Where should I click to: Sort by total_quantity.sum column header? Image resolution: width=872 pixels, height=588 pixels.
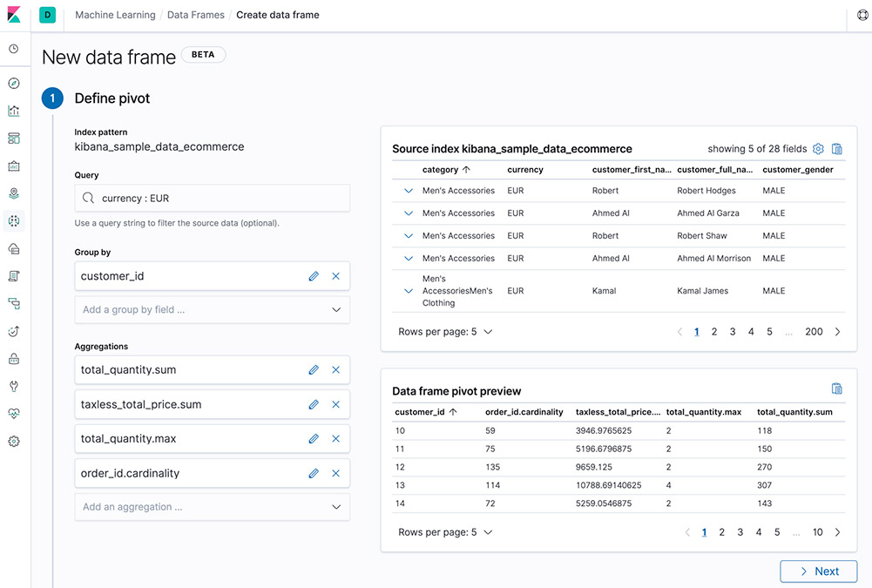[794, 412]
